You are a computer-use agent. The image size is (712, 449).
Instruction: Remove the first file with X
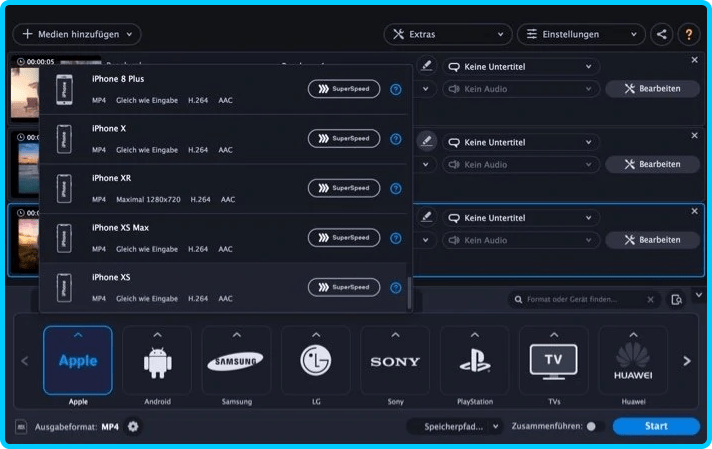(694, 60)
